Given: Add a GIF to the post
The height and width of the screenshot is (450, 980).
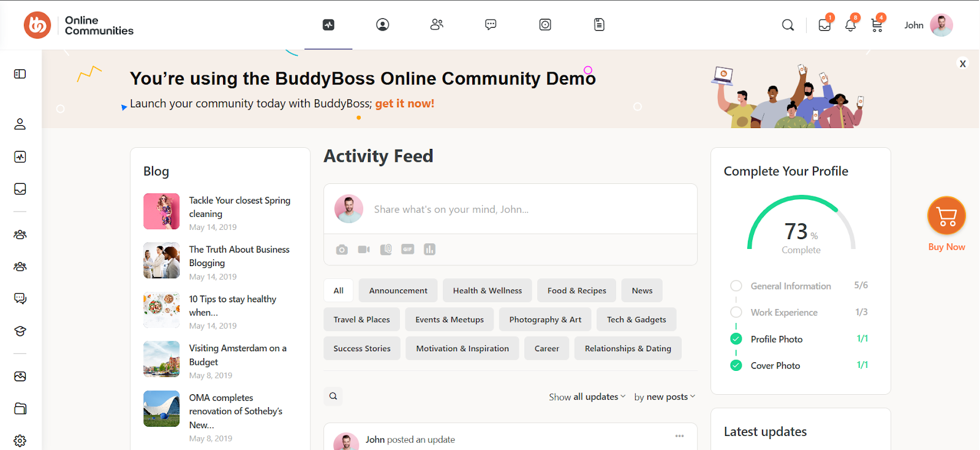Looking at the screenshot, I should (408, 249).
